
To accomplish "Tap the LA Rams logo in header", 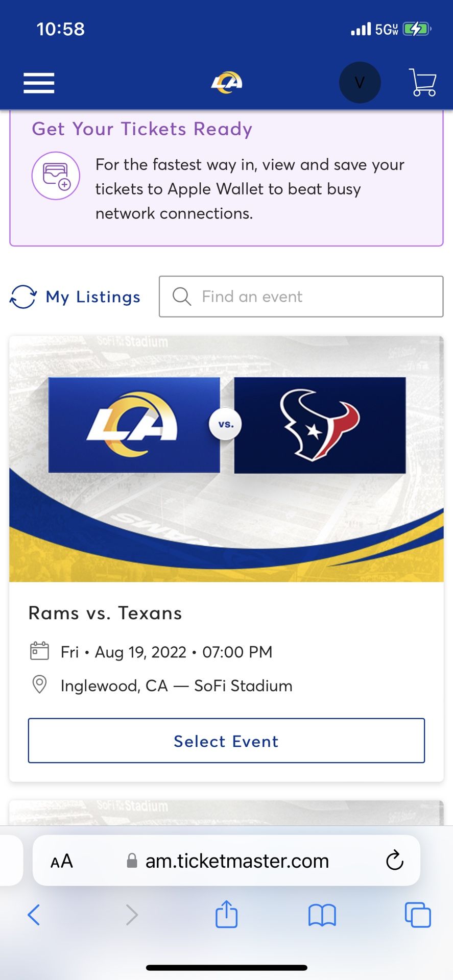I will [x=227, y=82].
